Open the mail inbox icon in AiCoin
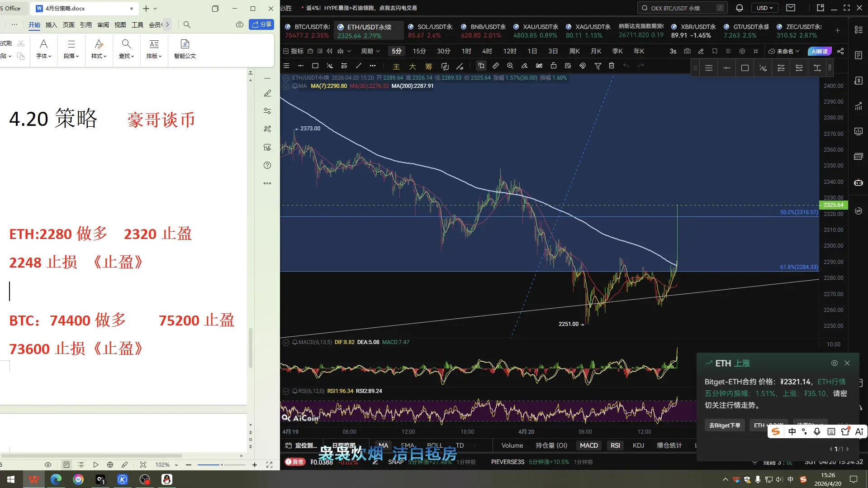Image resolution: width=868 pixels, height=488 pixels. coord(791,8)
